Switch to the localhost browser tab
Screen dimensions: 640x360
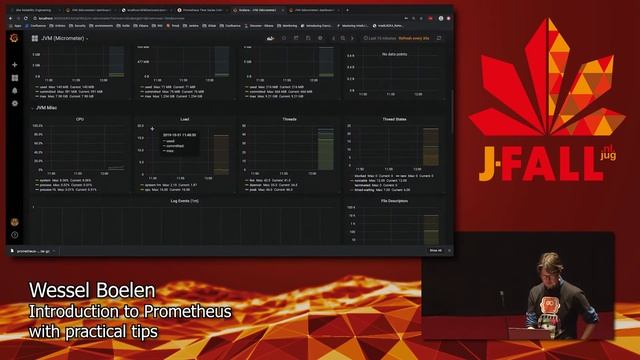(146, 10)
